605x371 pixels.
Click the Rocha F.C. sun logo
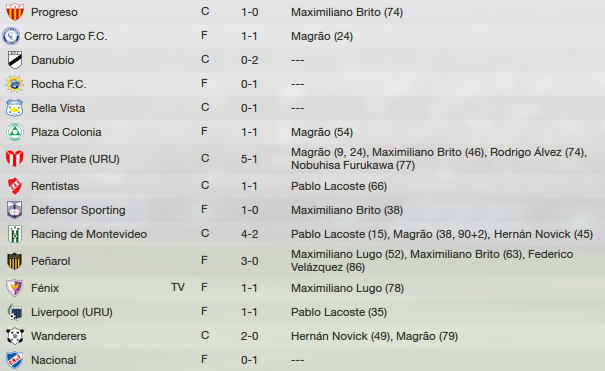[x=15, y=84]
